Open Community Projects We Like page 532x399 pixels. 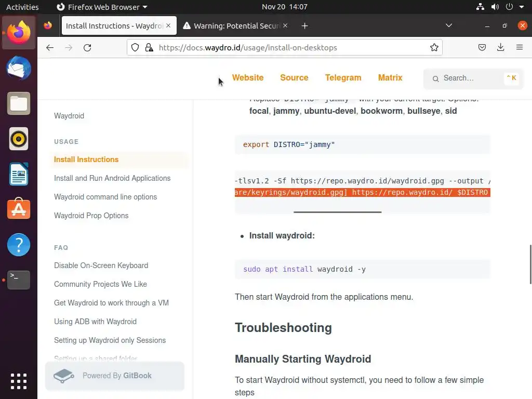100,284
